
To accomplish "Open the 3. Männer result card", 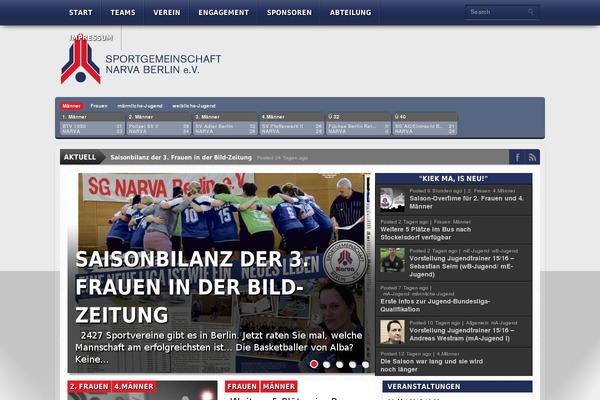I will (x=225, y=124).
